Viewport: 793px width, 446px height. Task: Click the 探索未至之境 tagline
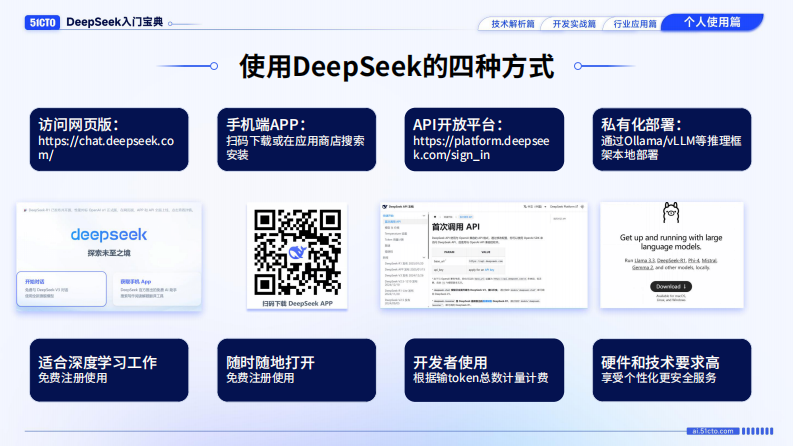pos(109,253)
